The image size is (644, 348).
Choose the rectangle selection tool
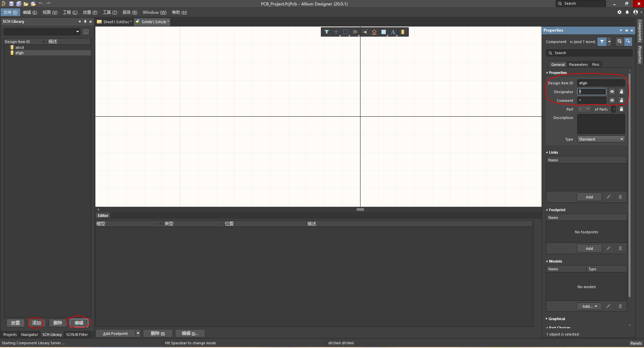pyautogui.click(x=346, y=32)
